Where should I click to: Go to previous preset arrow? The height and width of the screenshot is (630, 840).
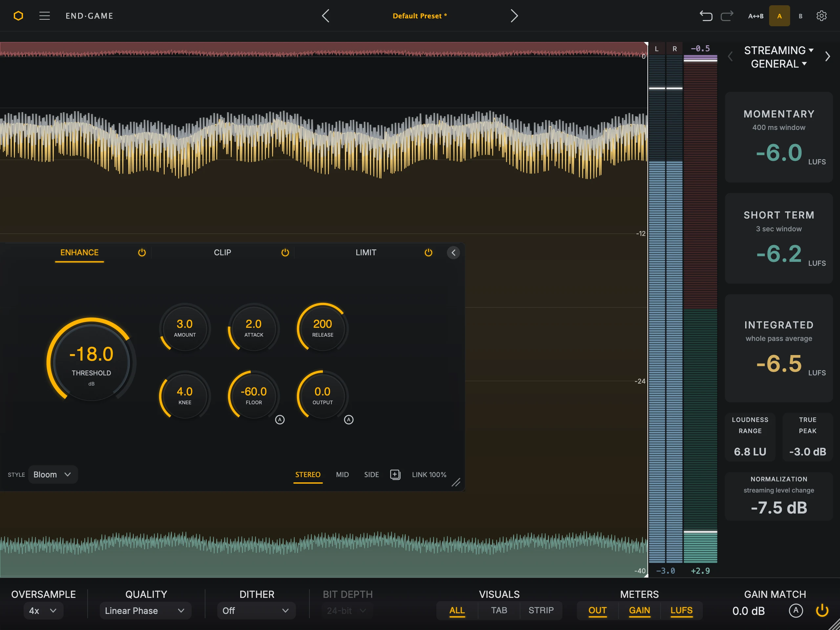pyautogui.click(x=325, y=15)
